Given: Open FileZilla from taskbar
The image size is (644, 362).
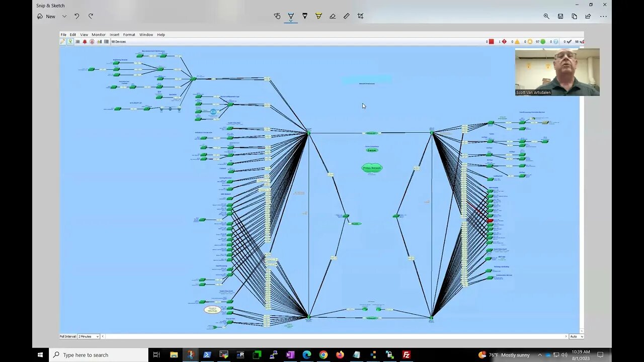Looking at the screenshot, I should [406, 354].
